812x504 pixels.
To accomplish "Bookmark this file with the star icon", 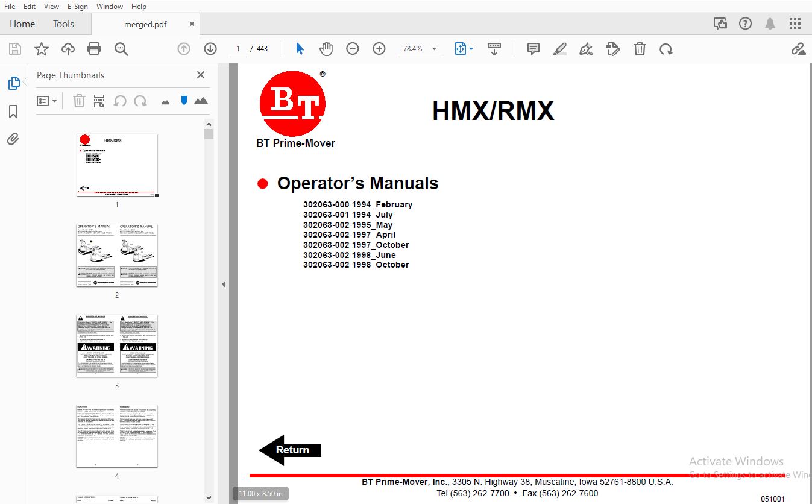I will (x=42, y=49).
